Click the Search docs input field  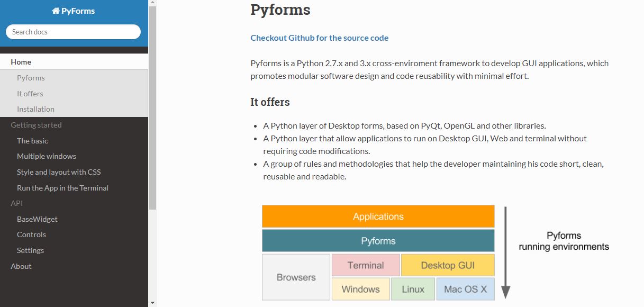(73, 32)
